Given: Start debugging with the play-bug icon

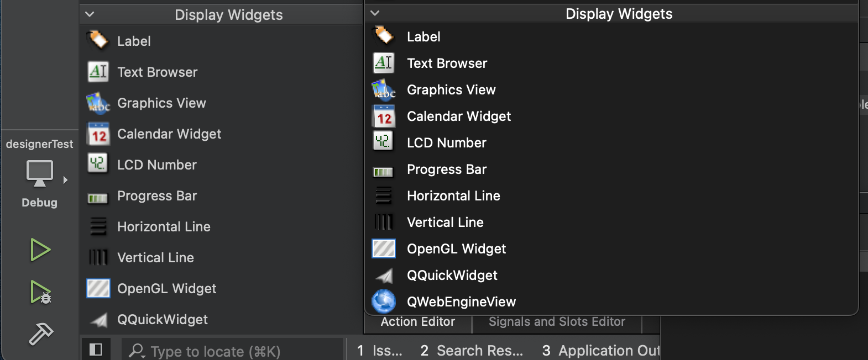Looking at the screenshot, I should [x=40, y=292].
